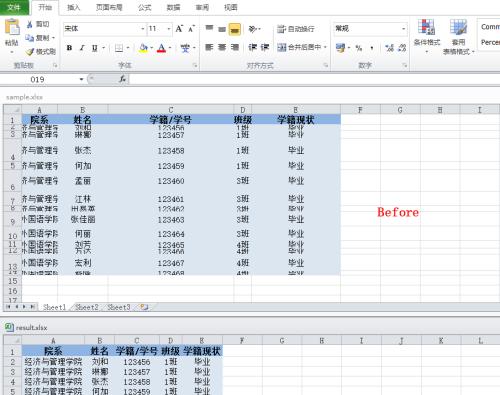Screen dimensions: 500x395
Task: Select the Sheet3 worksheet tab
Action: [118, 307]
